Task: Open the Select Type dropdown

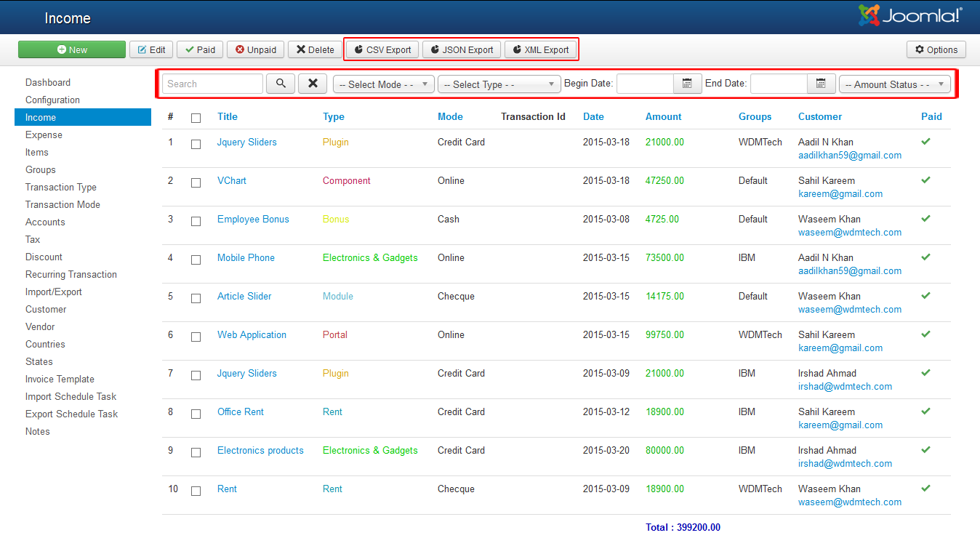Action: tap(499, 84)
